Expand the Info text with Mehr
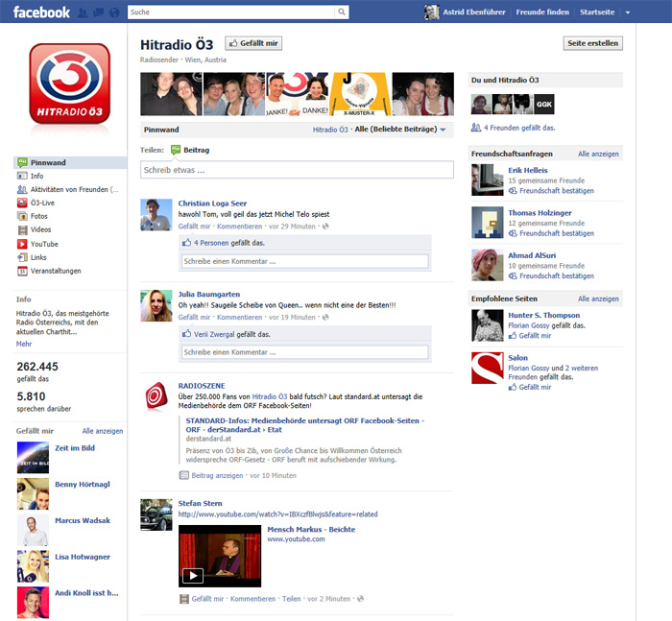672x621 pixels. tap(24, 344)
